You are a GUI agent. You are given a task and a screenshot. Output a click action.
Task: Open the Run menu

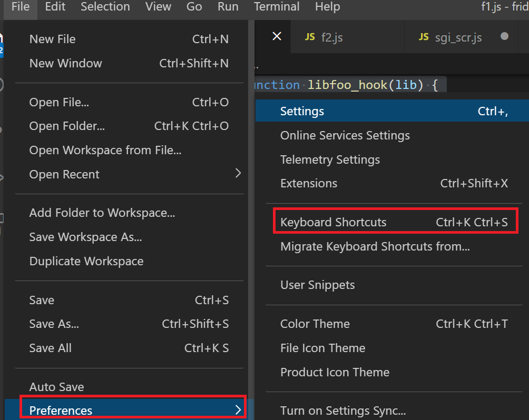[x=228, y=7]
